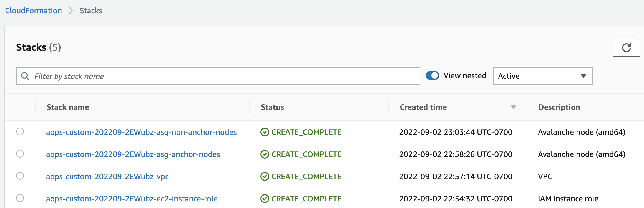This screenshot has width=644, height=208.
Task: Sort table by Status column header
Action: [272, 107]
